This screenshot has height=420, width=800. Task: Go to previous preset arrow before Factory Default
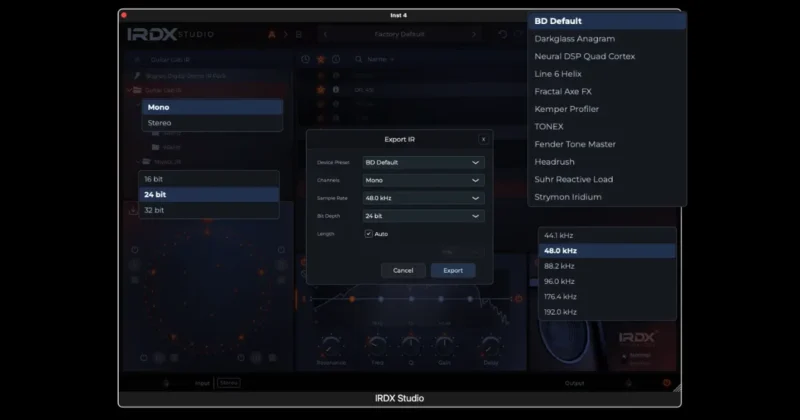click(x=325, y=34)
